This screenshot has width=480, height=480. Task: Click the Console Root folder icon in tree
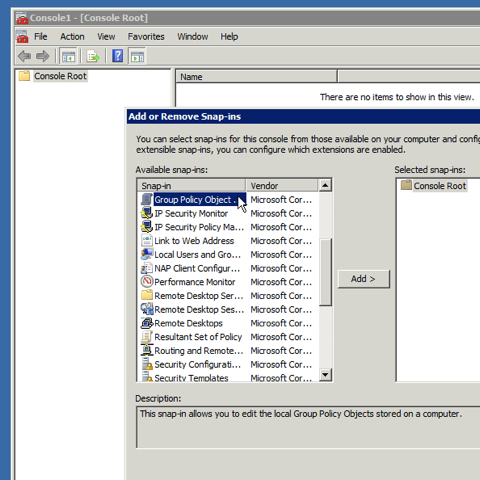pos(24,76)
